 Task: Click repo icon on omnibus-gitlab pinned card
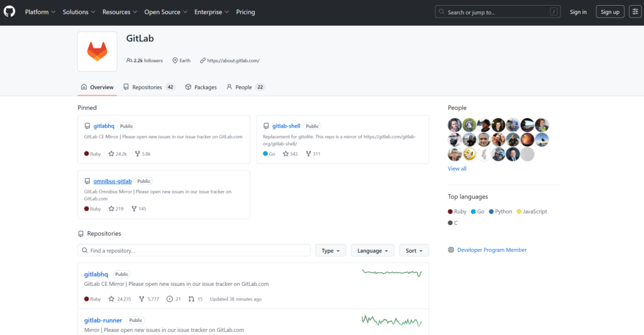point(87,181)
